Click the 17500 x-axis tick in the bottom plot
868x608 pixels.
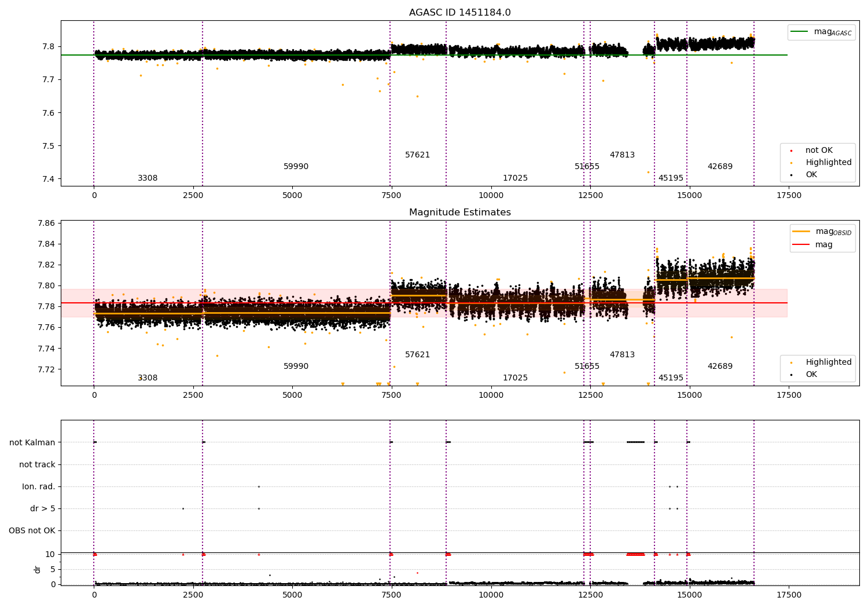[789, 595]
